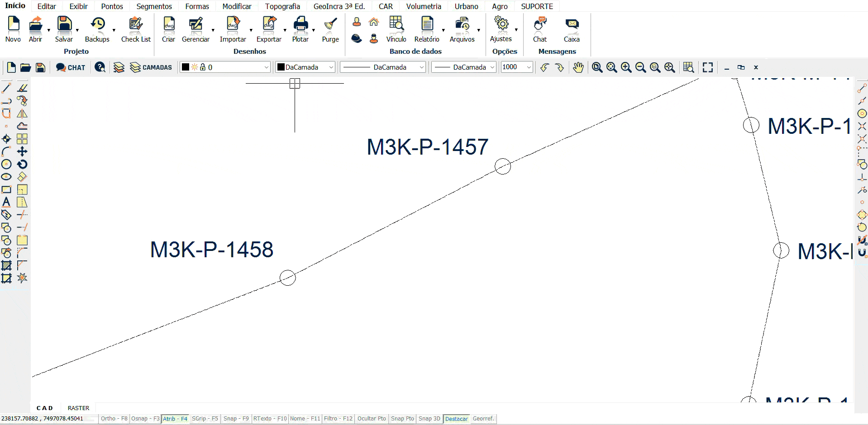Switch to the RASTER tab
The width and height of the screenshot is (868, 425).
coord(78,408)
